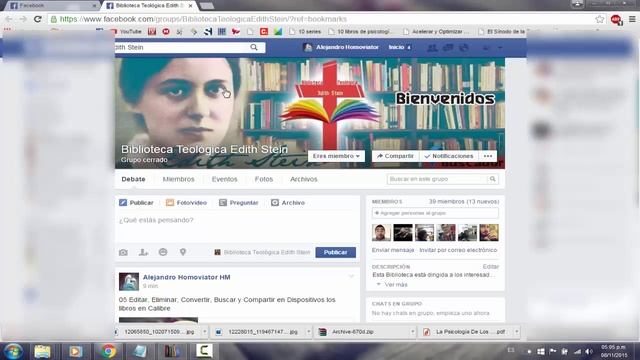Image resolution: width=640 pixels, height=360 pixels.
Task: Select the composer audience 'Biblioteca Teologica Edith Stein'
Action: [262, 252]
